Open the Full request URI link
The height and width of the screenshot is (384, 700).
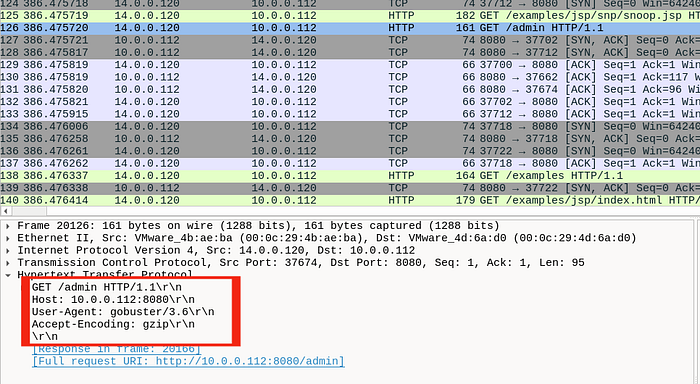[x=188, y=361]
